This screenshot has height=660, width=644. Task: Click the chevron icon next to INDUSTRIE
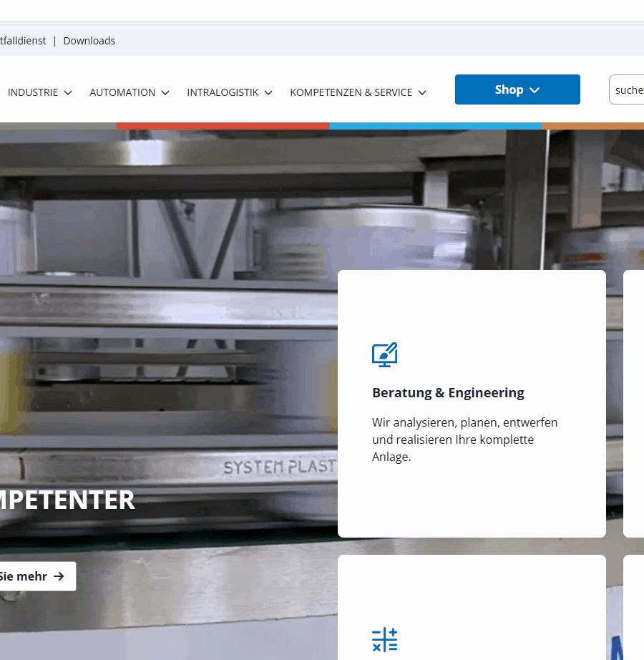[x=68, y=93]
